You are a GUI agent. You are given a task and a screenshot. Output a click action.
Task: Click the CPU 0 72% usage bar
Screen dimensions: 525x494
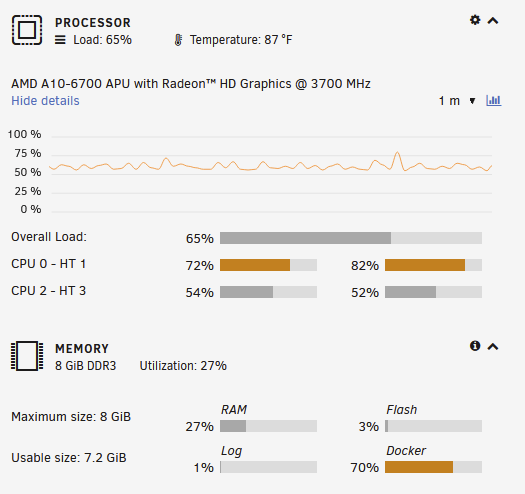coord(269,265)
